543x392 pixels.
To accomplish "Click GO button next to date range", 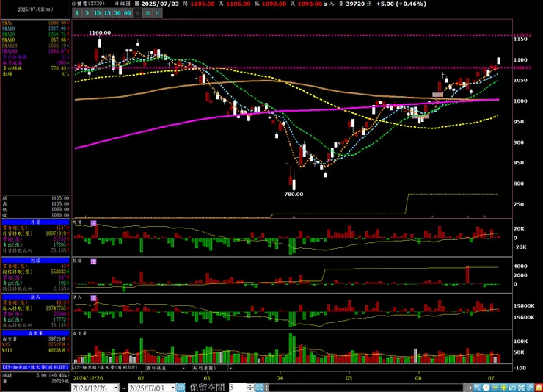I will [x=181, y=388].
